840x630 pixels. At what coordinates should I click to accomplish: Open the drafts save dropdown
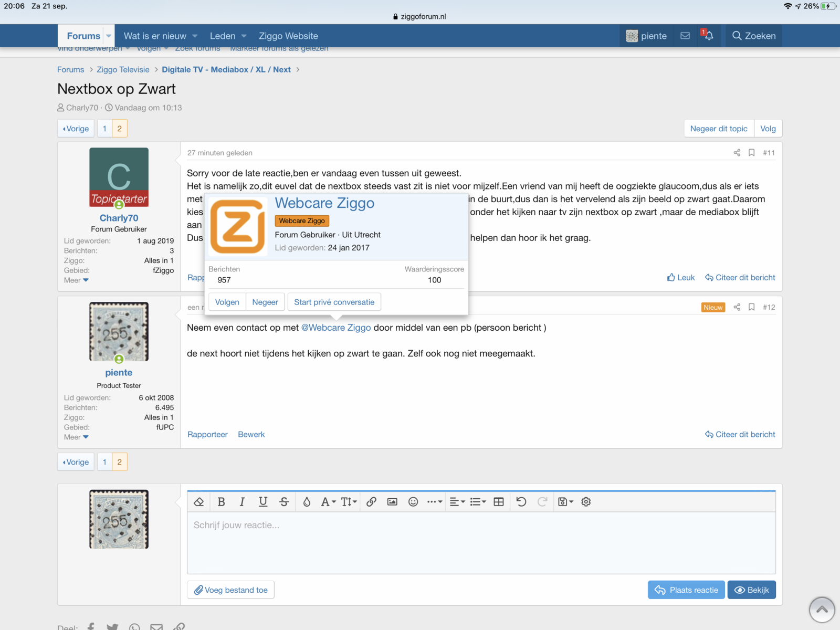pyautogui.click(x=565, y=502)
